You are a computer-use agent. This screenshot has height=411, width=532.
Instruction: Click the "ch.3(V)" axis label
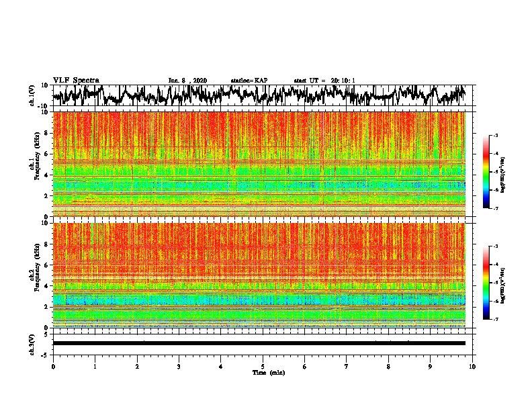pyautogui.click(x=32, y=345)
